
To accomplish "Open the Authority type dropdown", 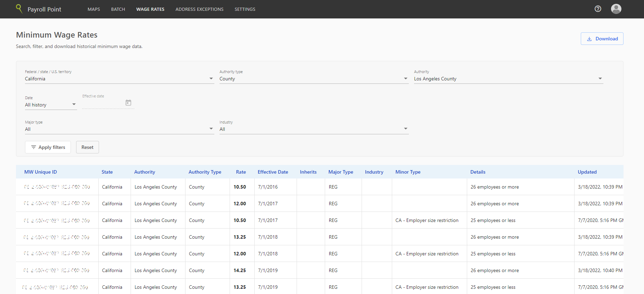I will (313, 79).
